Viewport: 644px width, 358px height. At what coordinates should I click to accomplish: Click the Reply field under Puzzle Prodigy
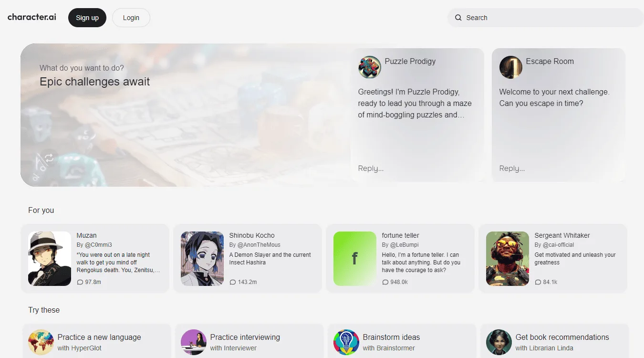click(x=417, y=168)
